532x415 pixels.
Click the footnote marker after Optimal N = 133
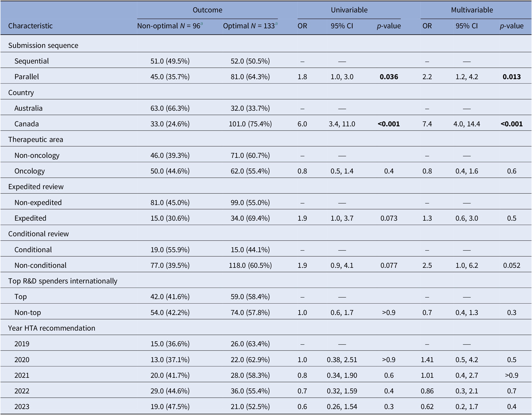(276, 24)
